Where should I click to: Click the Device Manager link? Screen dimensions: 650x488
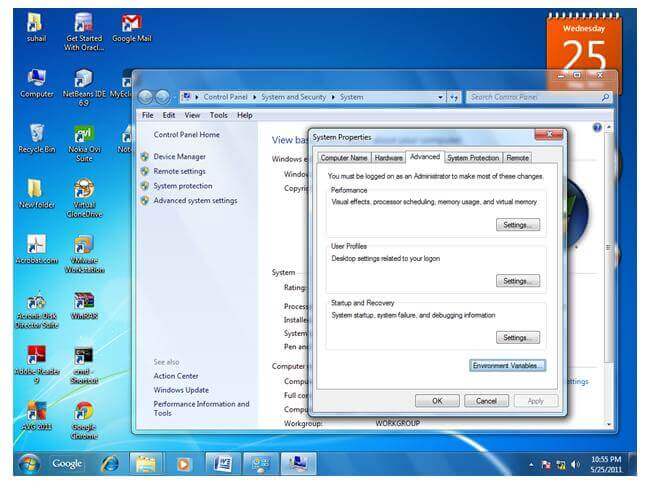(180, 157)
